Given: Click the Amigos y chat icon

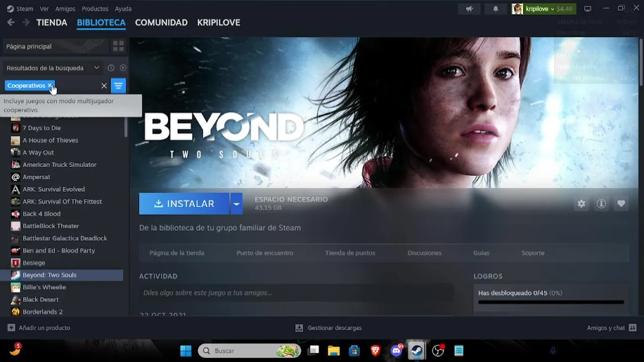Looking at the screenshot, I should [632, 328].
